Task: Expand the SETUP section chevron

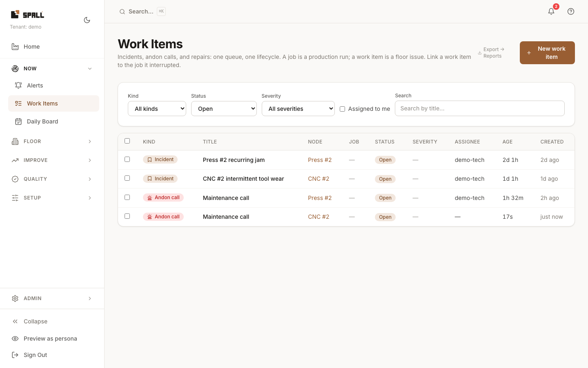Action: tap(90, 198)
